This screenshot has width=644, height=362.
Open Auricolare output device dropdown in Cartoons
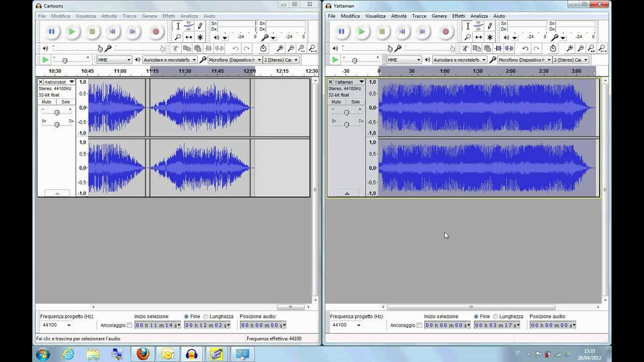coord(170,60)
